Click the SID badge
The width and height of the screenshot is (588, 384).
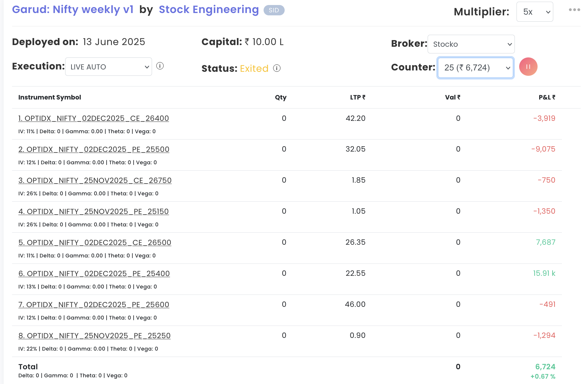click(274, 10)
